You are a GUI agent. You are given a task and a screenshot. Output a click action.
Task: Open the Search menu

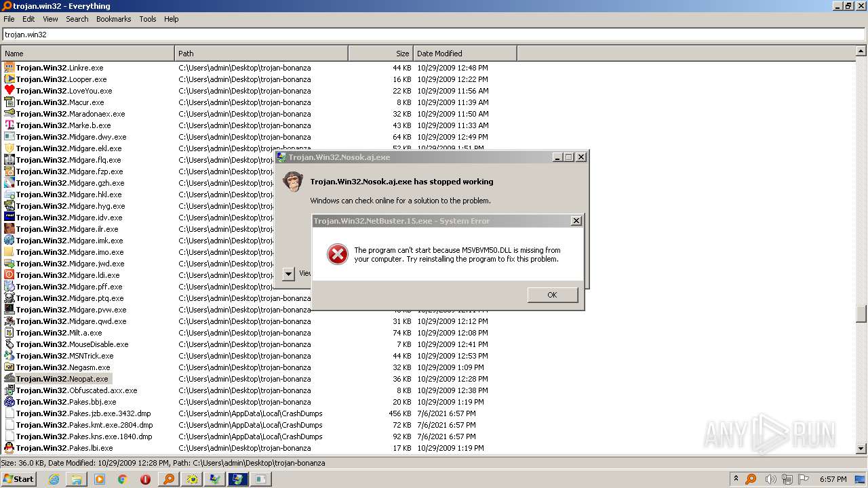coord(77,19)
